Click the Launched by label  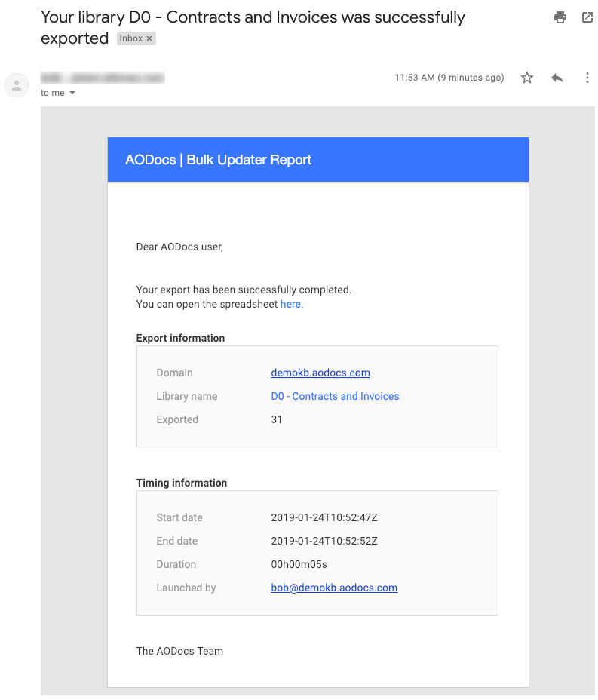pyautogui.click(x=186, y=588)
